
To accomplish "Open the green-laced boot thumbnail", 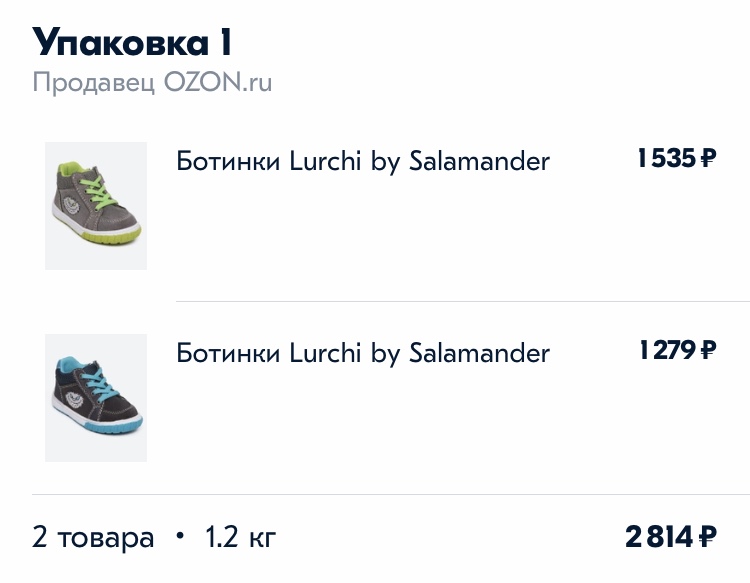I will click(96, 205).
